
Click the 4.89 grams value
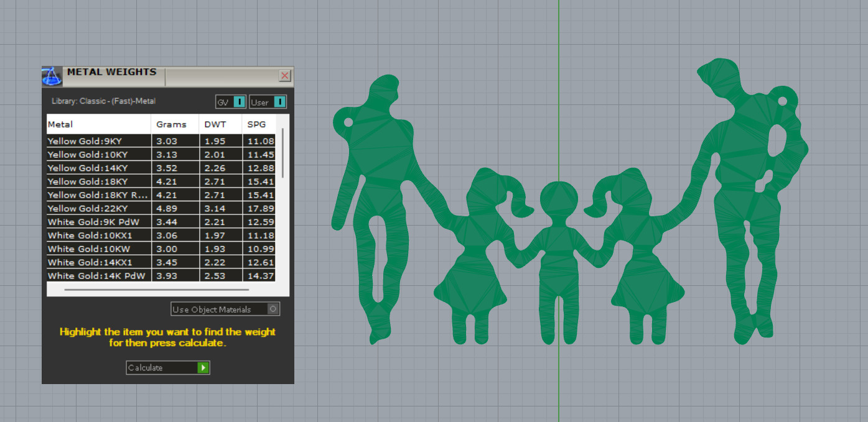(x=167, y=209)
